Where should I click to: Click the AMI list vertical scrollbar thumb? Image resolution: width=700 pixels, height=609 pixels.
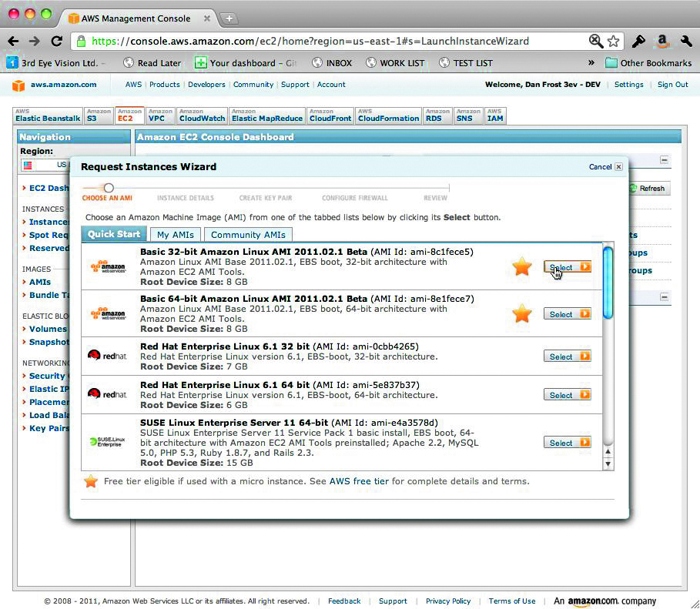(608, 283)
